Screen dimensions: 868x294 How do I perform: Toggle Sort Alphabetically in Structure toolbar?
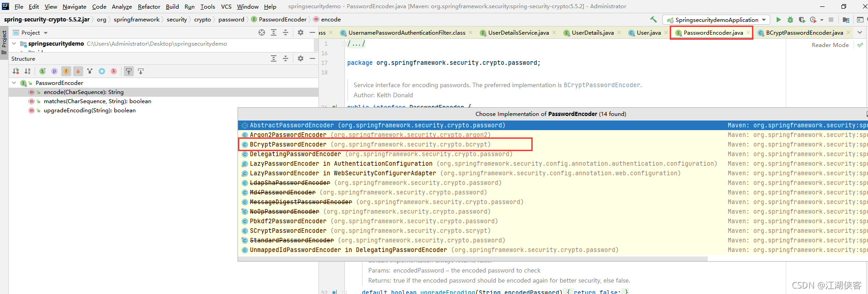pyautogui.click(x=27, y=71)
